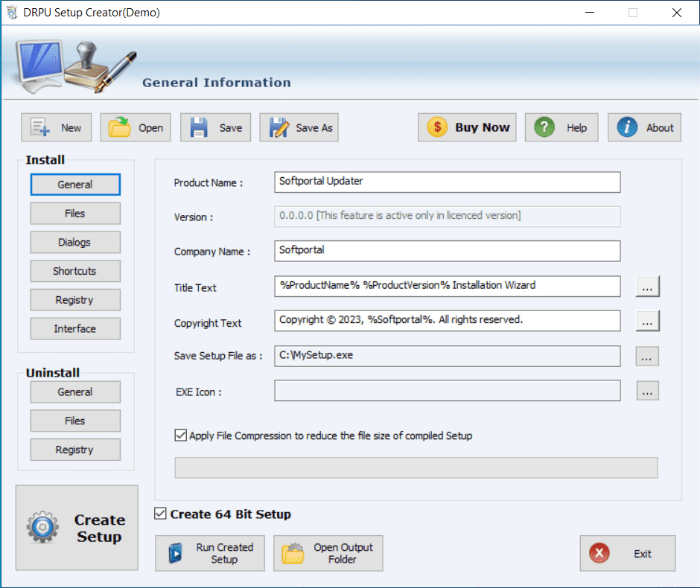
Task: Click the Uninstall group heading
Action: click(53, 372)
